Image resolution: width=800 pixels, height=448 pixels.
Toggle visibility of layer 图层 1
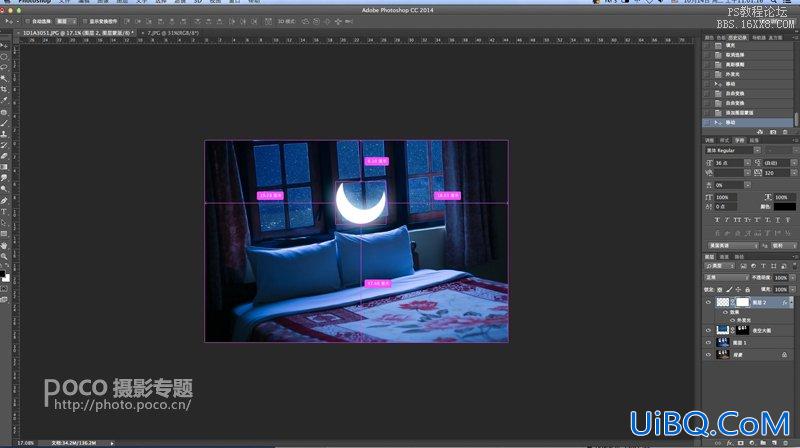click(x=708, y=342)
